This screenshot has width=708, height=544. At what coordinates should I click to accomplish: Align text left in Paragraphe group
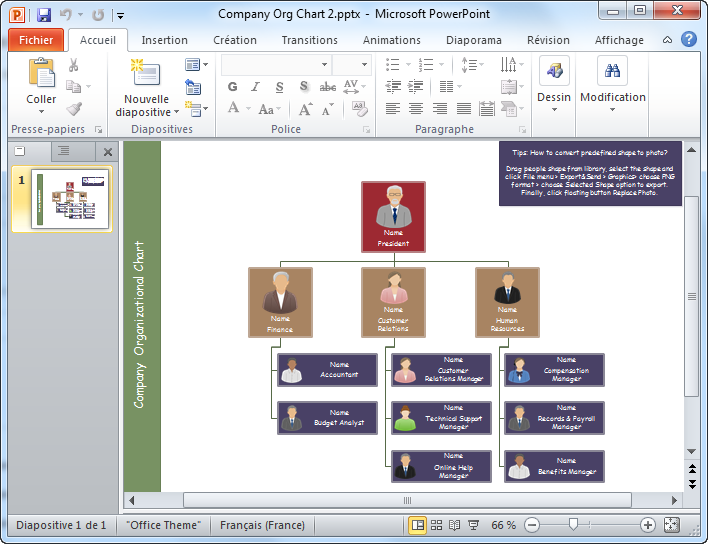tap(393, 109)
